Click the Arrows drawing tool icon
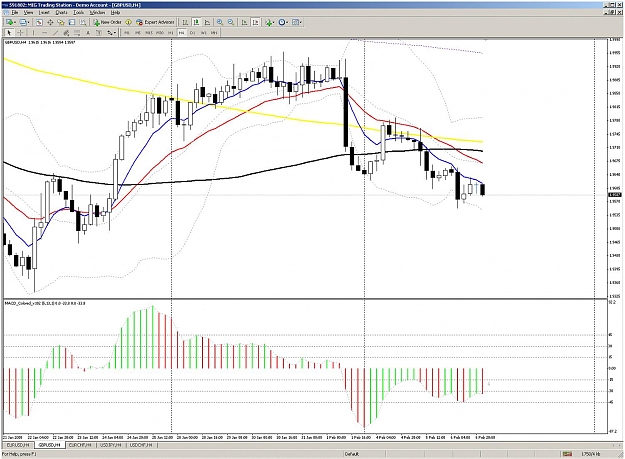625x459 pixels. (x=109, y=33)
